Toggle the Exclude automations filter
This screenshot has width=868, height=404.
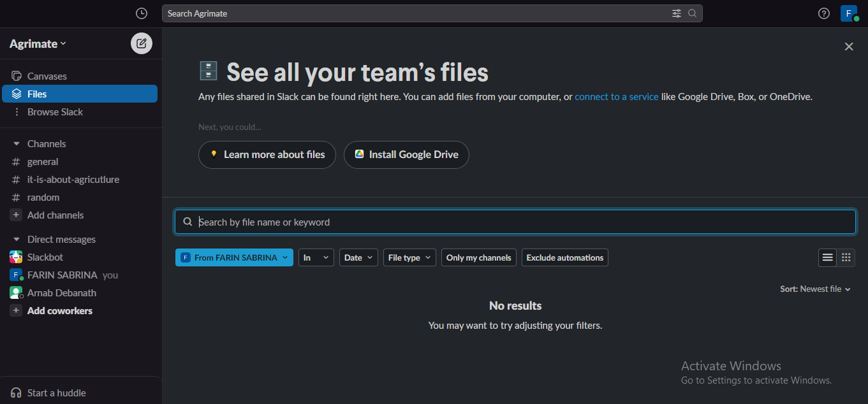pyautogui.click(x=564, y=257)
